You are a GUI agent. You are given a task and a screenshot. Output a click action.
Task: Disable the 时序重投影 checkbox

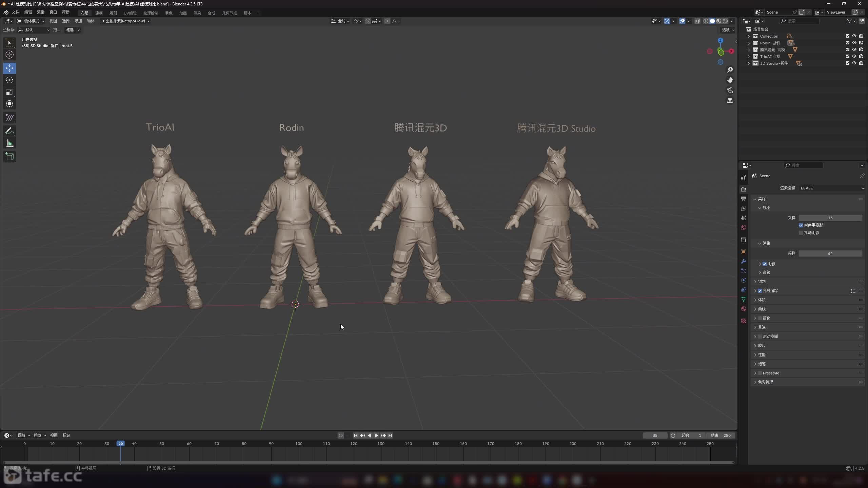[801, 225]
